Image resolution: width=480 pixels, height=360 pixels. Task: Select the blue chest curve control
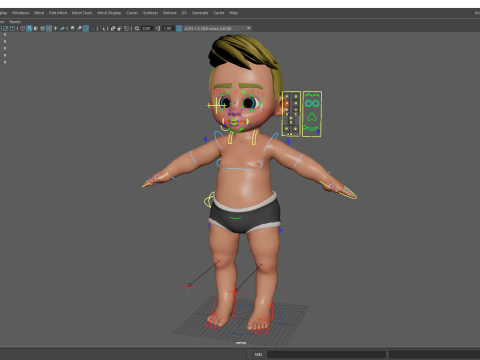238,169
